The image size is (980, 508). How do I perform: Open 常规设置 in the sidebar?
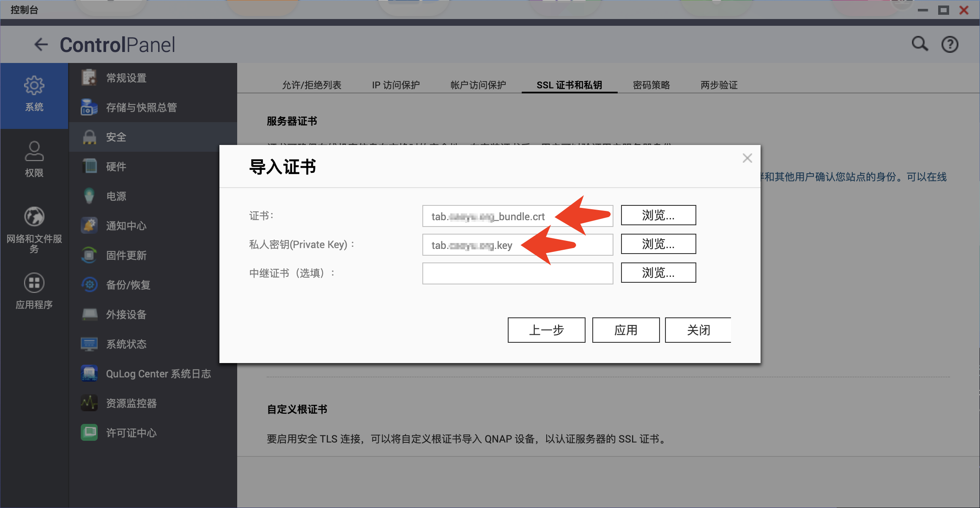(x=153, y=78)
